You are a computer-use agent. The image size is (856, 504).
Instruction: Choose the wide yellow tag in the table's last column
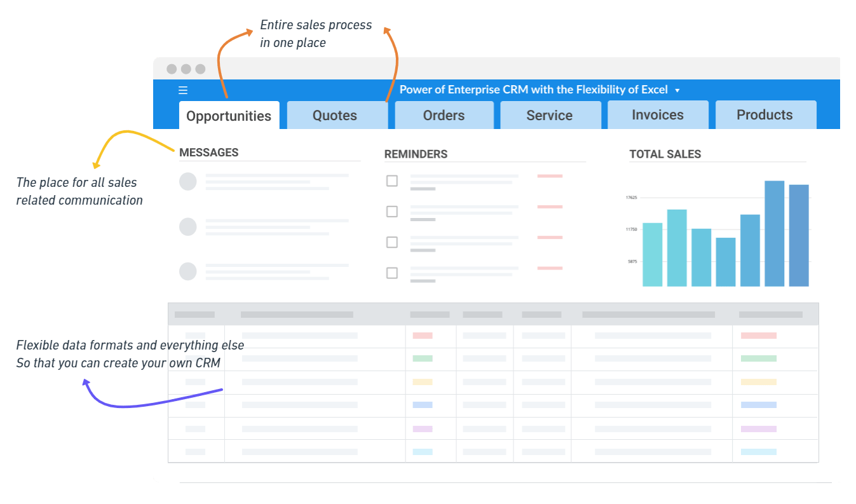pos(759,382)
